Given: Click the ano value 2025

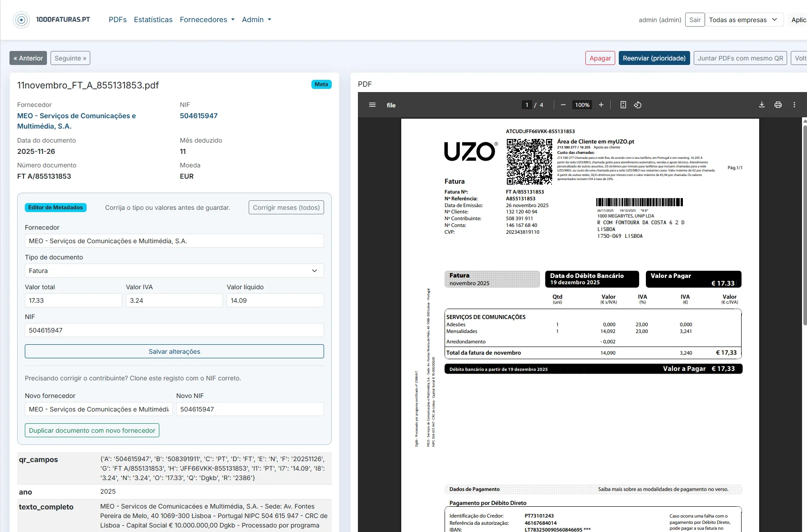Looking at the screenshot, I should (108, 491).
